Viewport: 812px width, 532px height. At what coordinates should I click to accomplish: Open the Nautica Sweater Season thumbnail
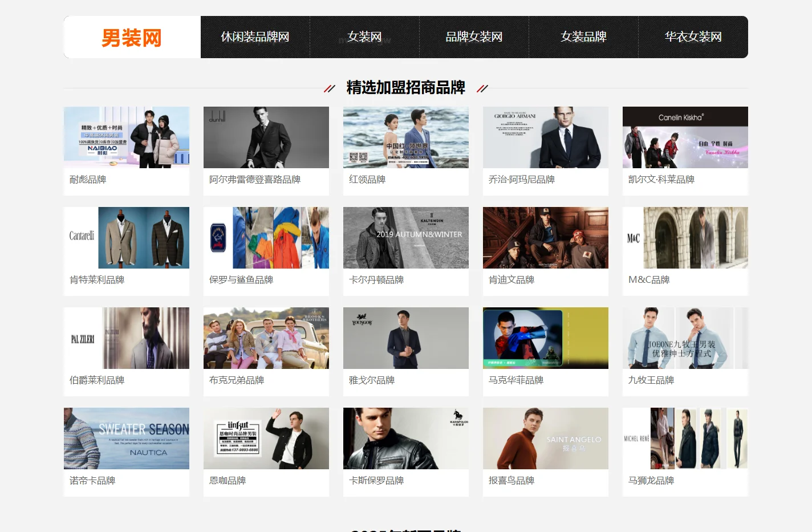(x=127, y=438)
